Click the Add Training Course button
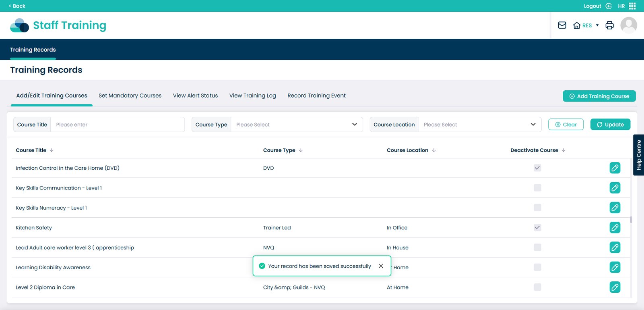The height and width of the screenshot is (310, 644). [599, 96]
